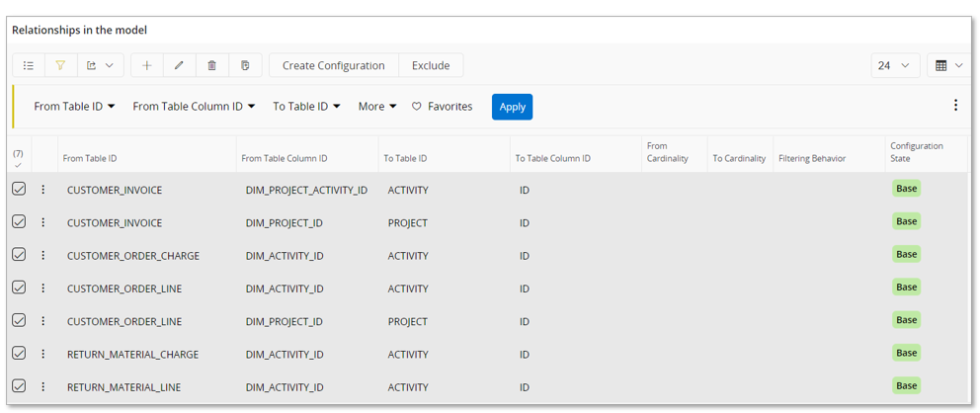Open the table layout view icon

click(948, 66)
